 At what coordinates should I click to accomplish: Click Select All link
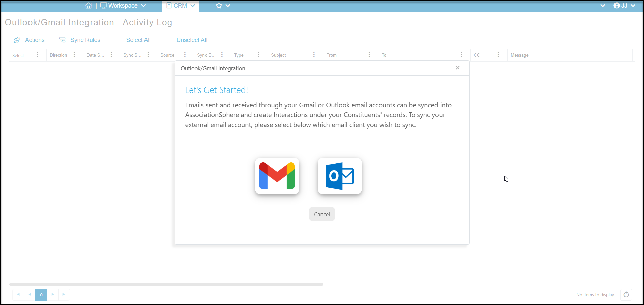click(138, 40)
